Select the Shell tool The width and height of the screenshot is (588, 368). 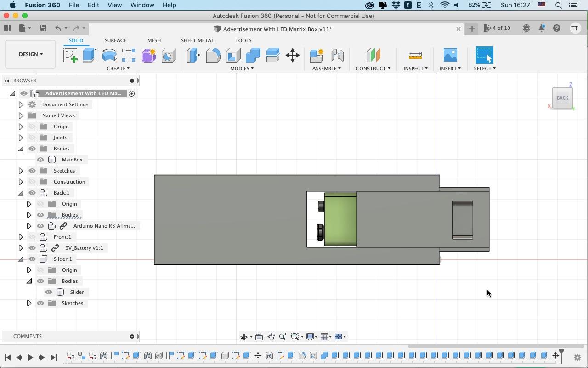click(233, 55)
